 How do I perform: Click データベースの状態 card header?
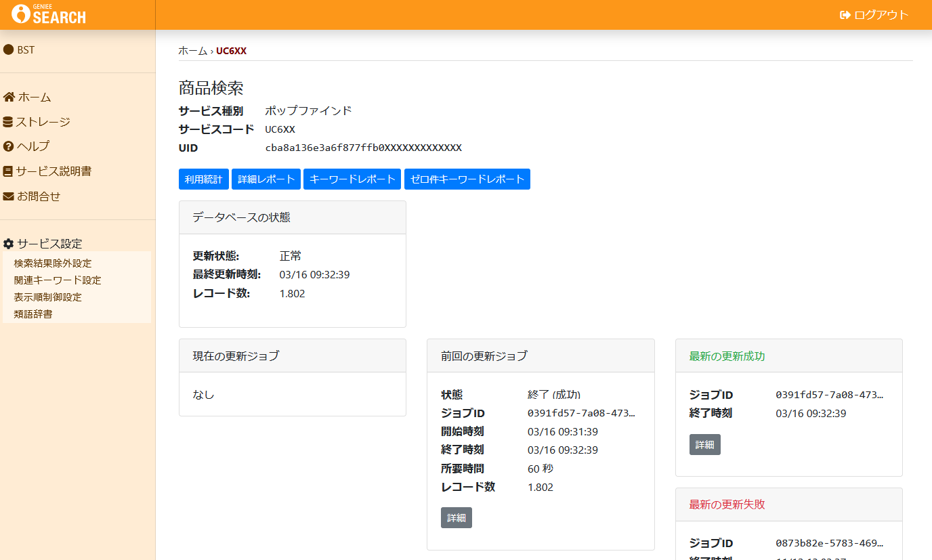click(x=293, y=217)
